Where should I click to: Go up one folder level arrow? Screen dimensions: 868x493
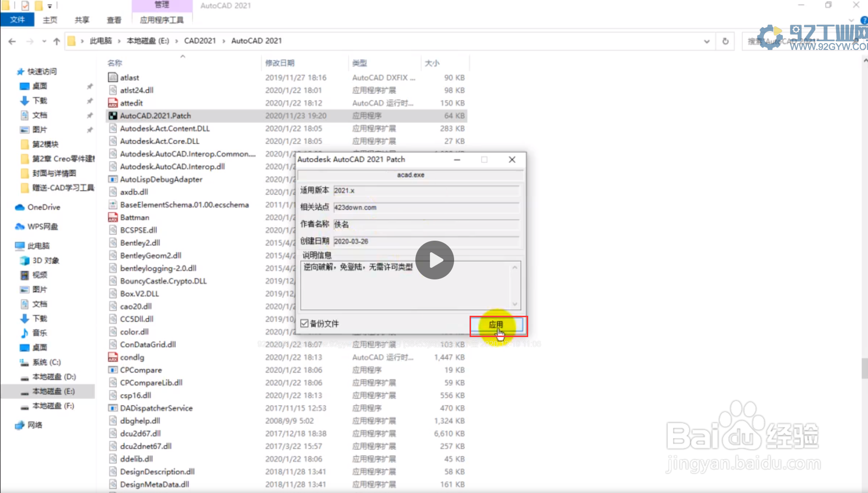pyautogui.click(x=57, y=41)
